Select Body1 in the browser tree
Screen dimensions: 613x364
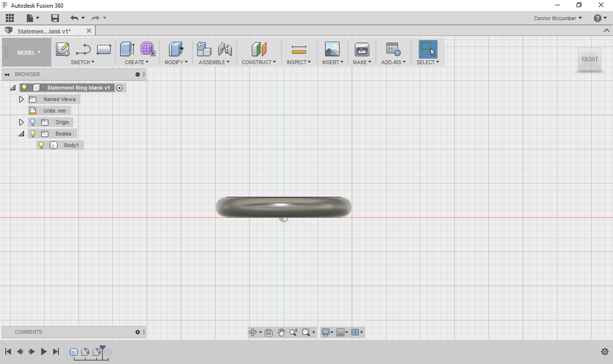[71, 145]
